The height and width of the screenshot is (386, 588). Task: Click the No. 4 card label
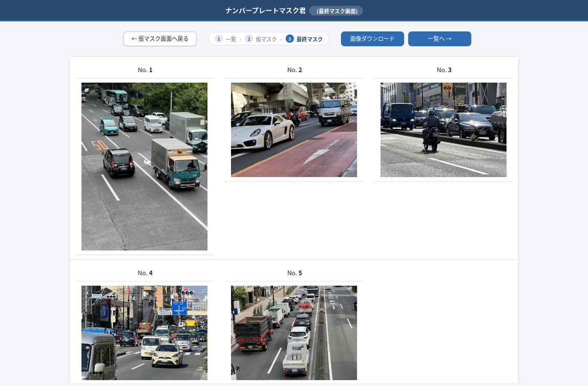(145, 273)
